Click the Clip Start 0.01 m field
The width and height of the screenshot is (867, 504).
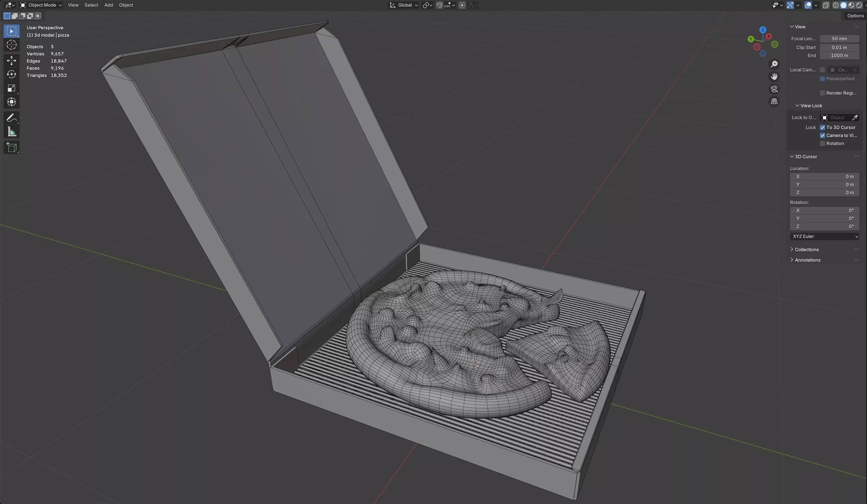(x=839, y=47)
